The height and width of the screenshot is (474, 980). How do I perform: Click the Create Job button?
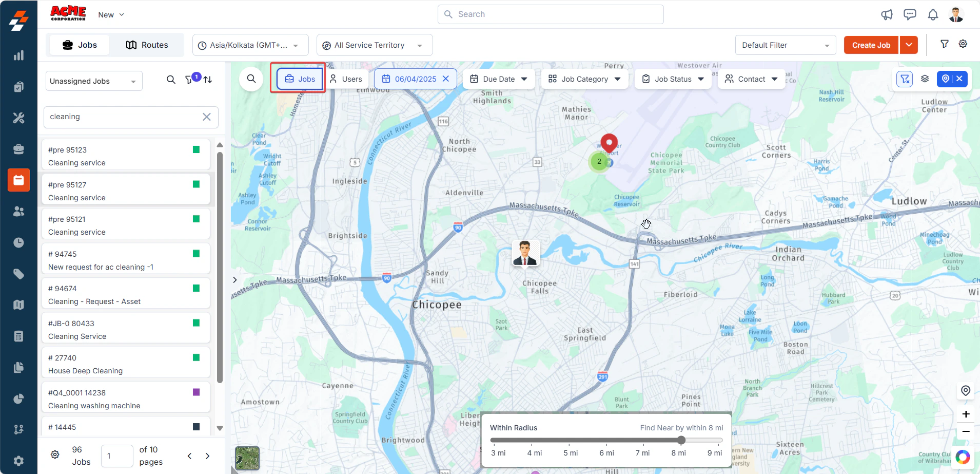pyautogui.click(x=871, y=45)
